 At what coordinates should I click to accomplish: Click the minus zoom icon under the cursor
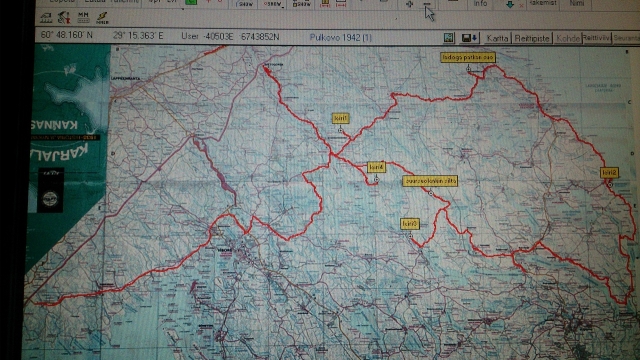pyautogui.click(x=427, y=4)
